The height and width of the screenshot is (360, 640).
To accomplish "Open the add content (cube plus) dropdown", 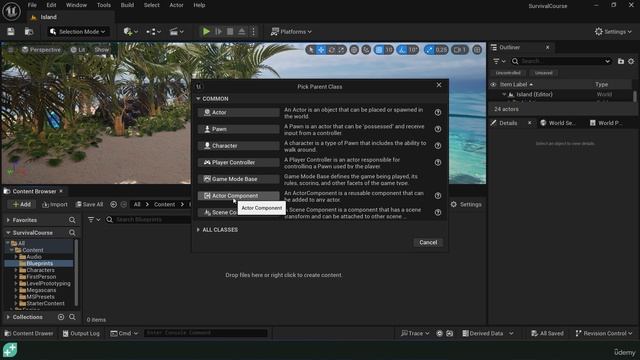I will [x=131, y=31].
